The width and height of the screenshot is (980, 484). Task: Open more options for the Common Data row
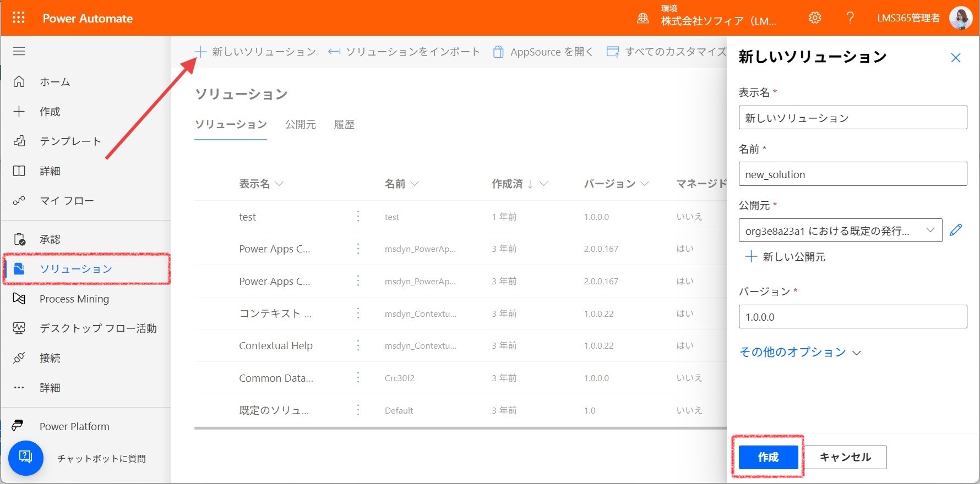[358, 378]
